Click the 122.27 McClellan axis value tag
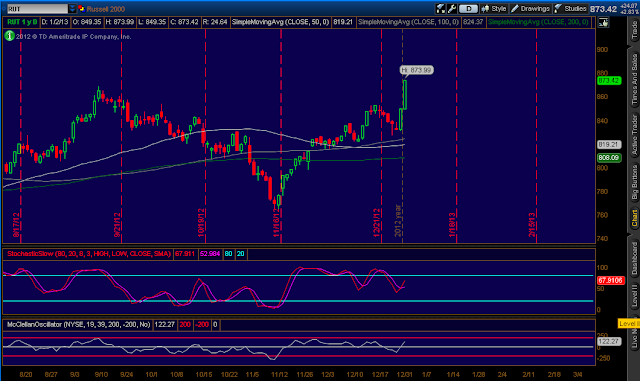The width and height of the screenshot is (640, 381). coord(609,341)
